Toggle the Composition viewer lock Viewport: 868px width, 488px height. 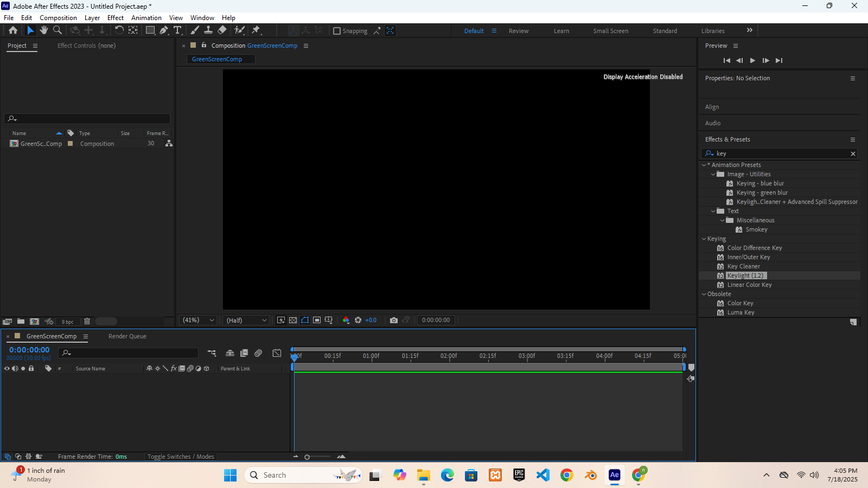tap(204, 45)
